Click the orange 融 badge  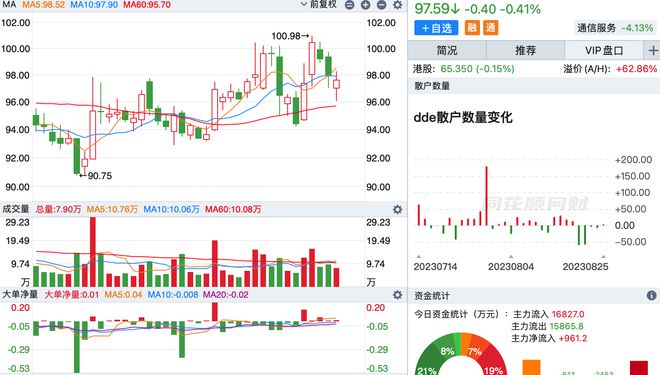tap(472, 28)
